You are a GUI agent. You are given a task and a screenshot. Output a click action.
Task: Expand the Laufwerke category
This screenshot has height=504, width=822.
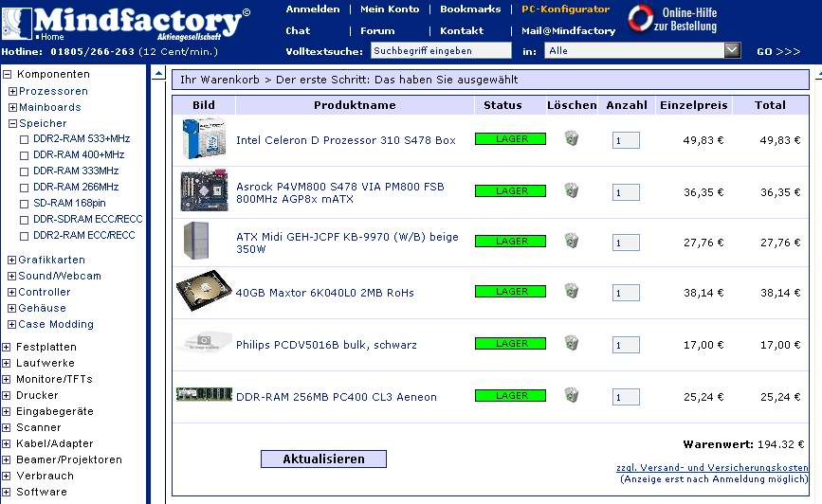pyautogui.click(x=7, y=363)
